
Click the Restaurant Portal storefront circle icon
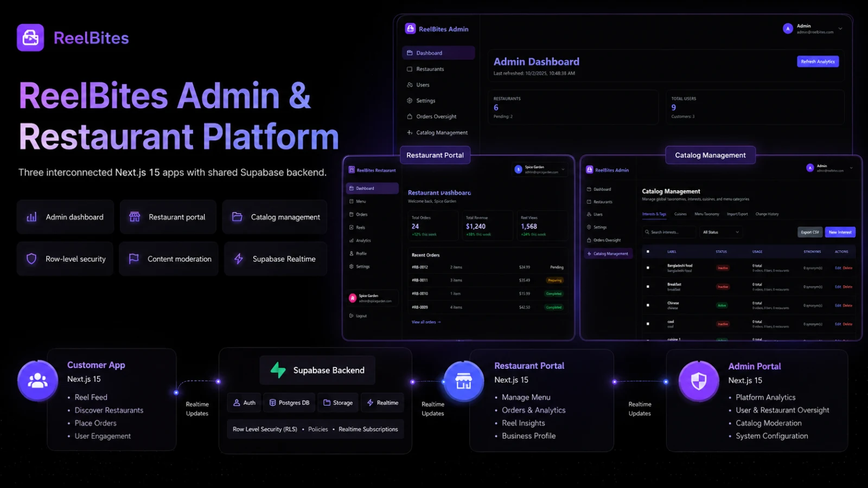click(x=464, y=381)
